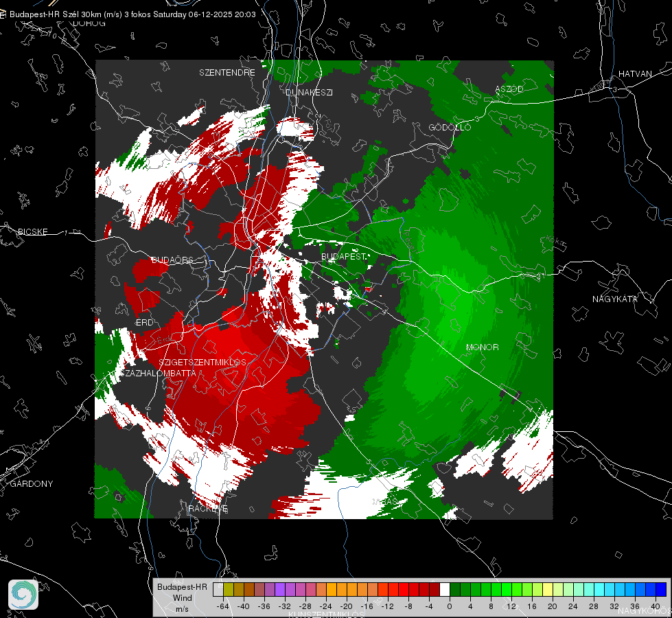
Task: Click the positive 32 legend value
Action: (614, 606)
